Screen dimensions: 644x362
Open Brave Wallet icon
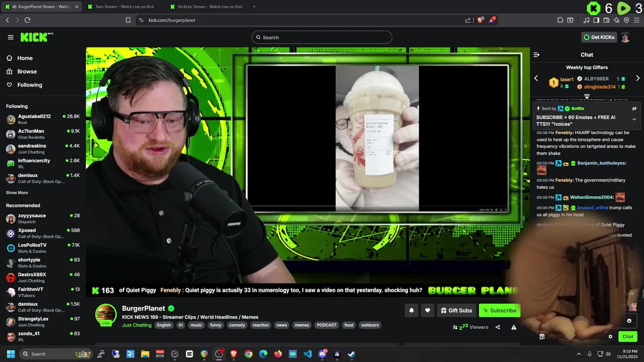click(606, 20)
